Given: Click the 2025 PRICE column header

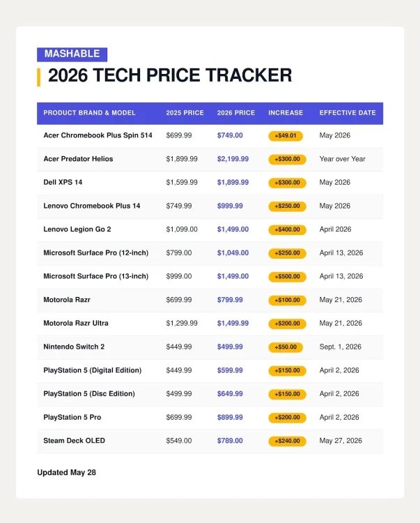Looking at the screenshot, I should (x=185, y=113).
